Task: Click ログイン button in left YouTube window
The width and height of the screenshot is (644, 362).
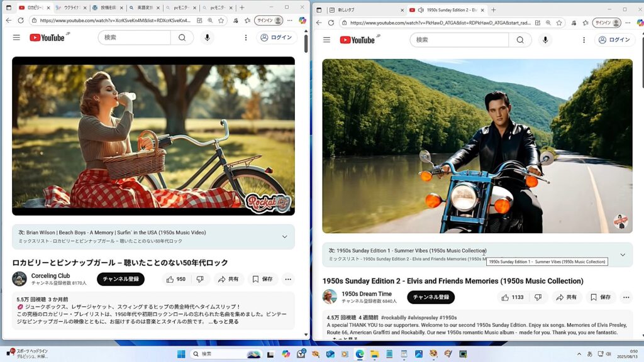Action: point(277,37)
